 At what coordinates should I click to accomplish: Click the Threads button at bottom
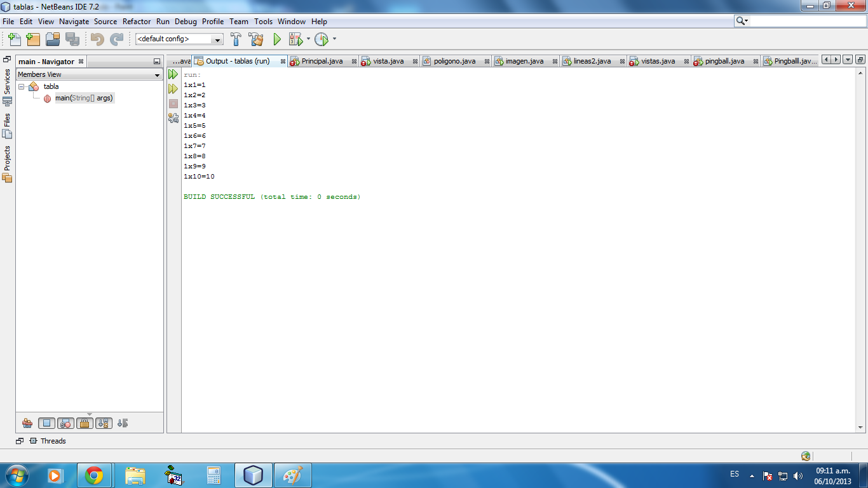click(47, 441)
